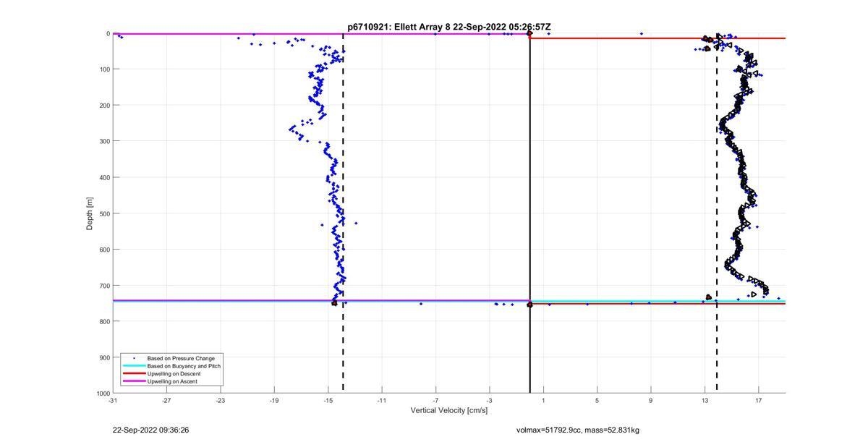Screen dimensions: 868x442
Task: Click x-axis tick label '-11'
Action: 381,400
